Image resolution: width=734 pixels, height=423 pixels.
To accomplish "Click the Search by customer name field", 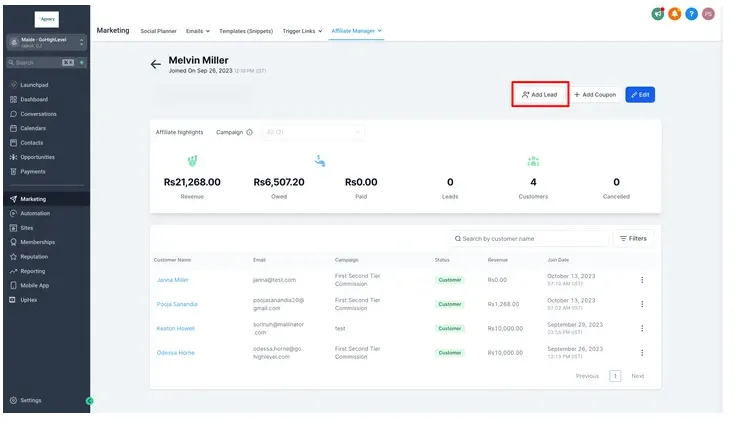I will click(x=530, y=239).
